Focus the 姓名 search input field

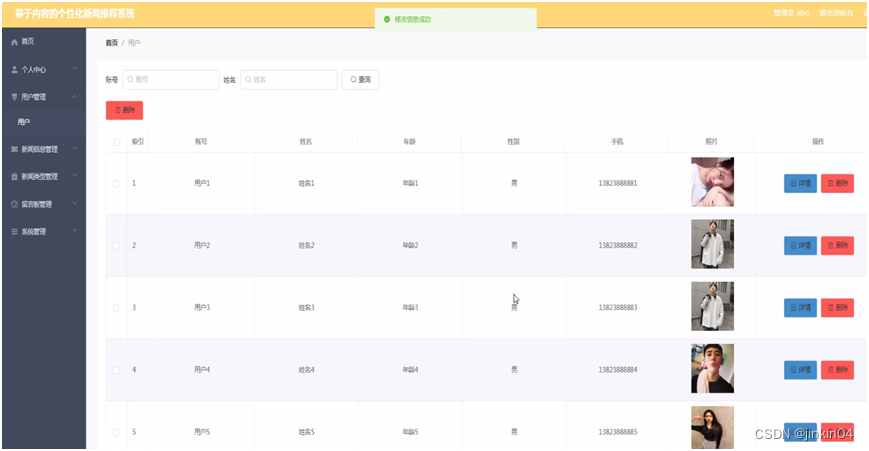(x=289, y=80)
